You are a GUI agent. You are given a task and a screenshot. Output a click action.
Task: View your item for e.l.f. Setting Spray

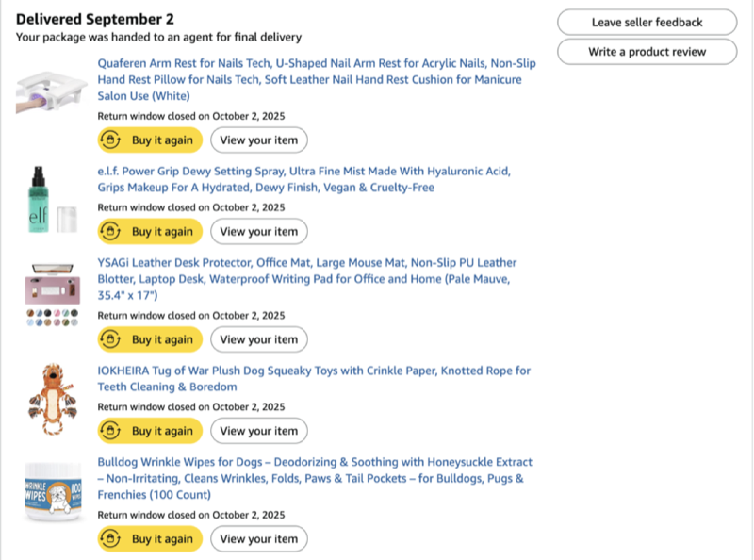click(x=258, y=232)
